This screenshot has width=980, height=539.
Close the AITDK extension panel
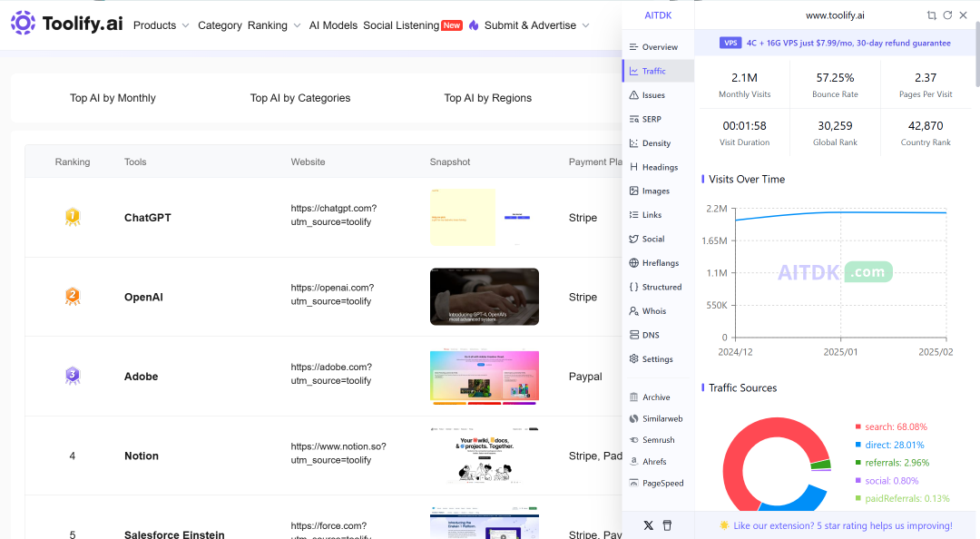tap(963, 15)
